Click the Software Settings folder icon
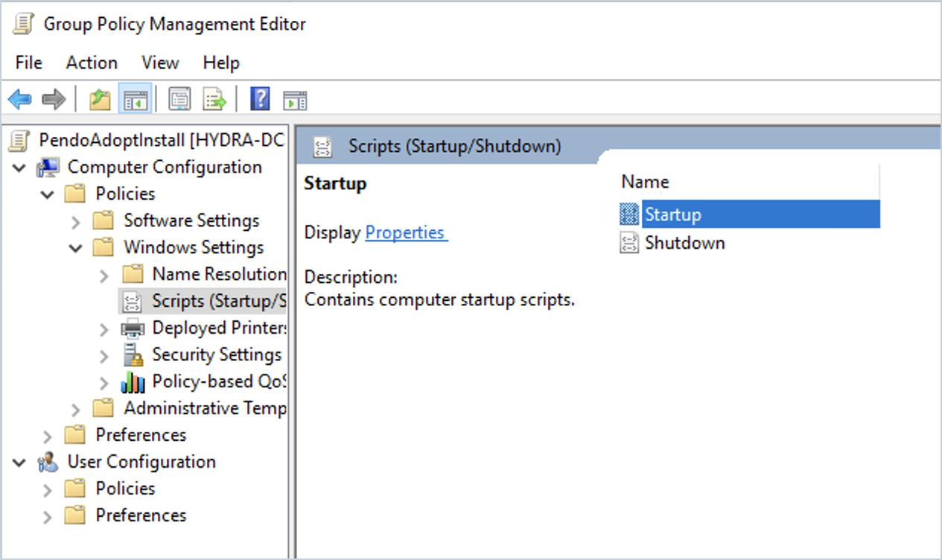 (x=103, y=221)
